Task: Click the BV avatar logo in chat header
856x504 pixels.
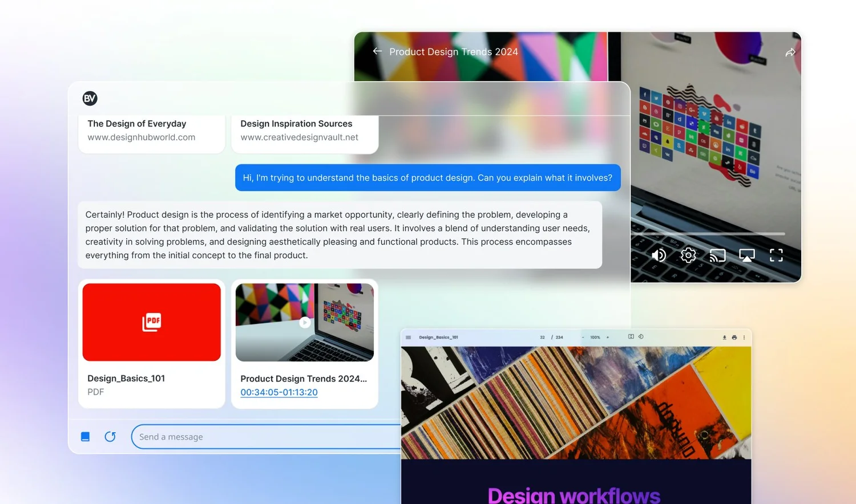Action: [x=90, y=98]
